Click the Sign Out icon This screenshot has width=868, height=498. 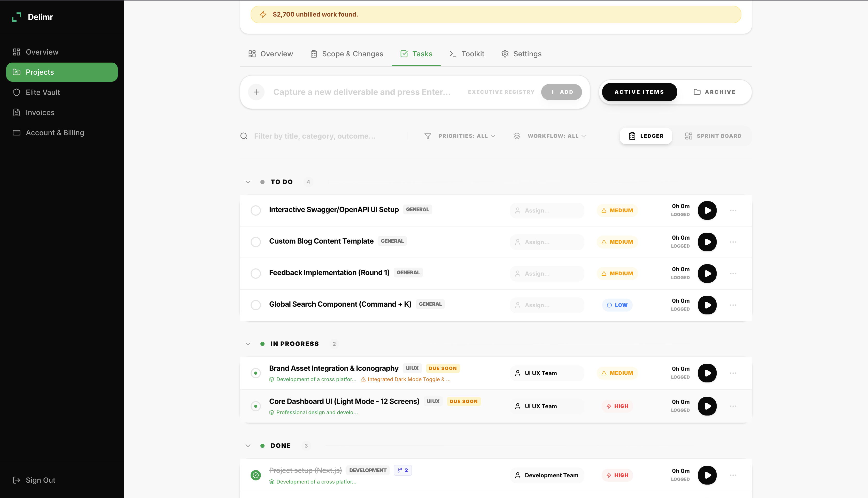click(16, 480)
